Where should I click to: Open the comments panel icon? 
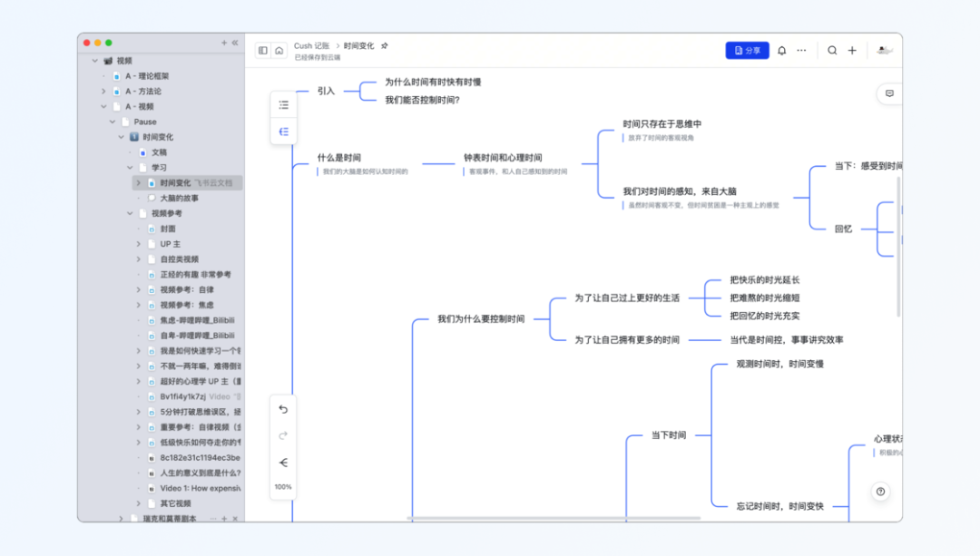pyautogui.click(x=889, y=93)
